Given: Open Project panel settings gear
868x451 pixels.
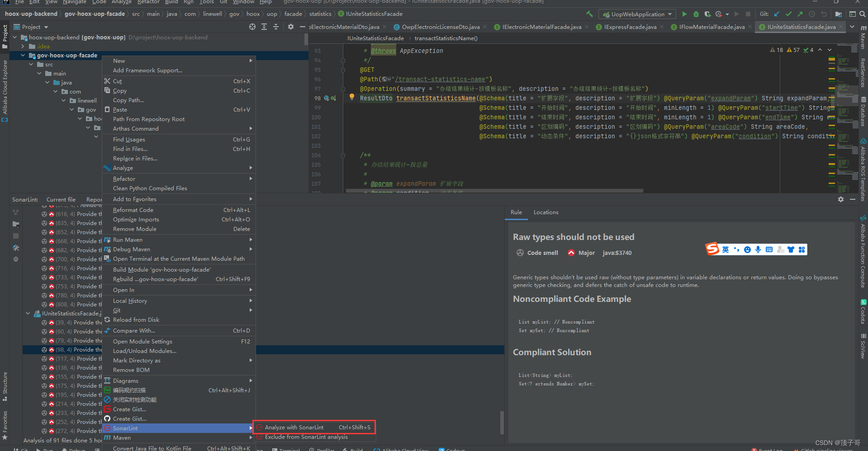Looking at the screenshot, I should [291, 27].
